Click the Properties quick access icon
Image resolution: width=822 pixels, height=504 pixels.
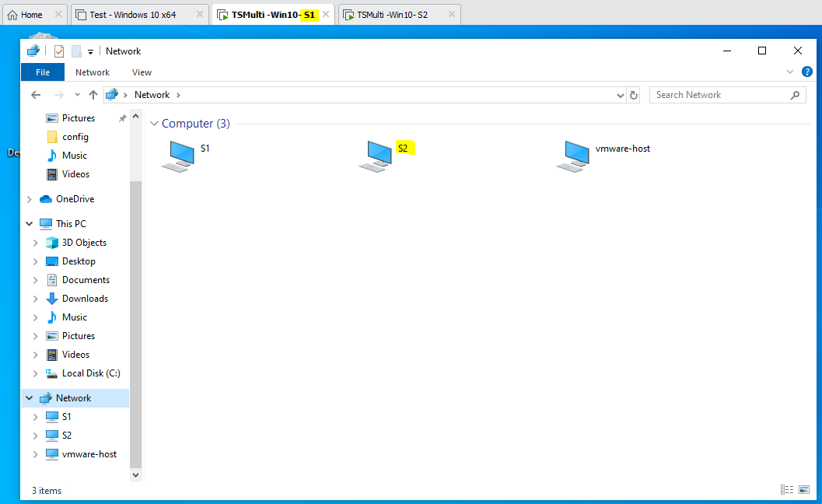tap(59, 51)
